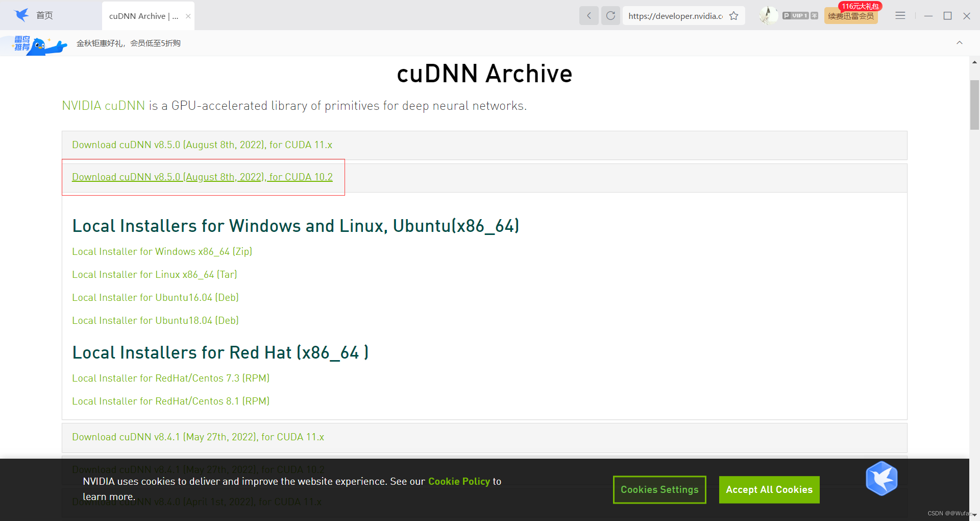Click the renew Xunlei membership button
The width and height of the screenshot is (980, 521).
[851, 16]
